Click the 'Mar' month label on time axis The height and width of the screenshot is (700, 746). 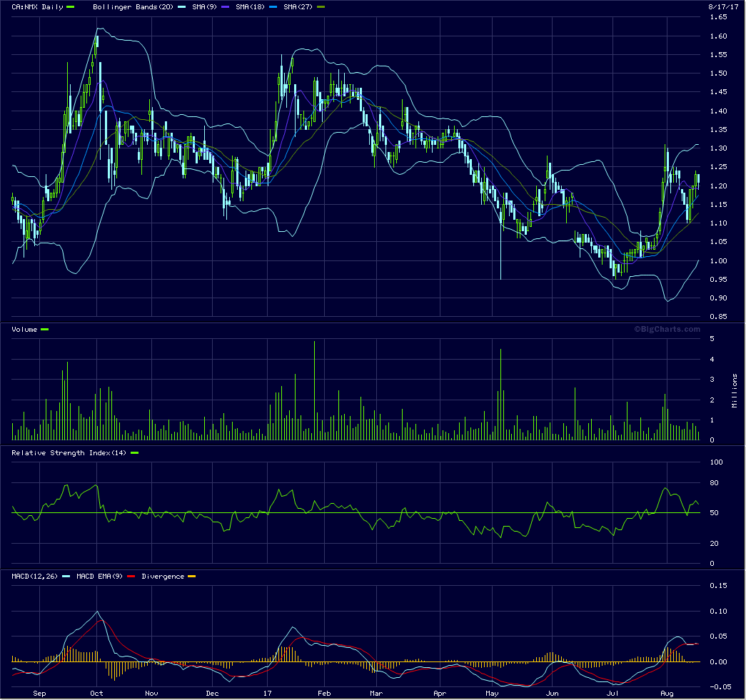point(376,694)
